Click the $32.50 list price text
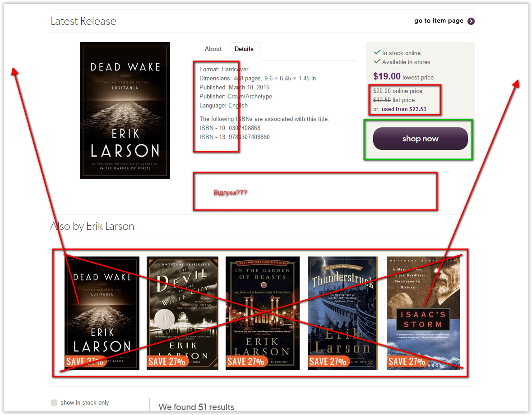 point(394,100)
